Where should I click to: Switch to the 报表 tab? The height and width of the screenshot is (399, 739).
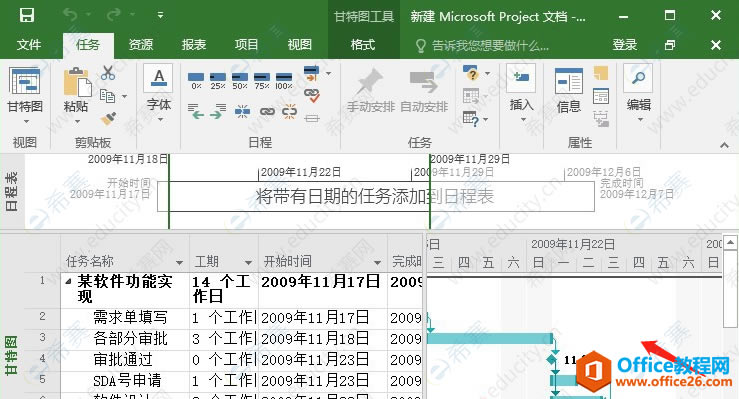194,45
